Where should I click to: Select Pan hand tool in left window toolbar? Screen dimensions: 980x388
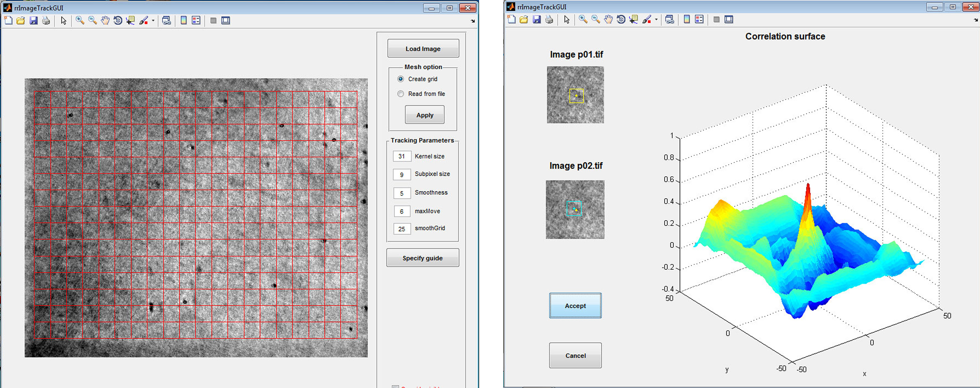point(105,21)
